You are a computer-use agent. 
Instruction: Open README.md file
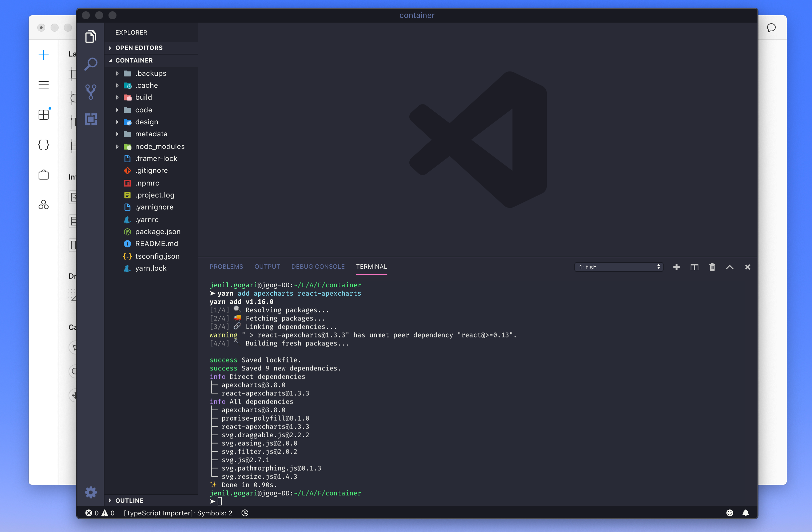pos(151,243)
